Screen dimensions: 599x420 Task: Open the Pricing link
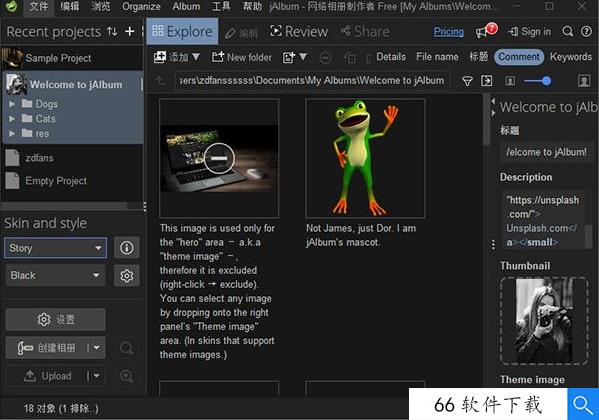449,32
